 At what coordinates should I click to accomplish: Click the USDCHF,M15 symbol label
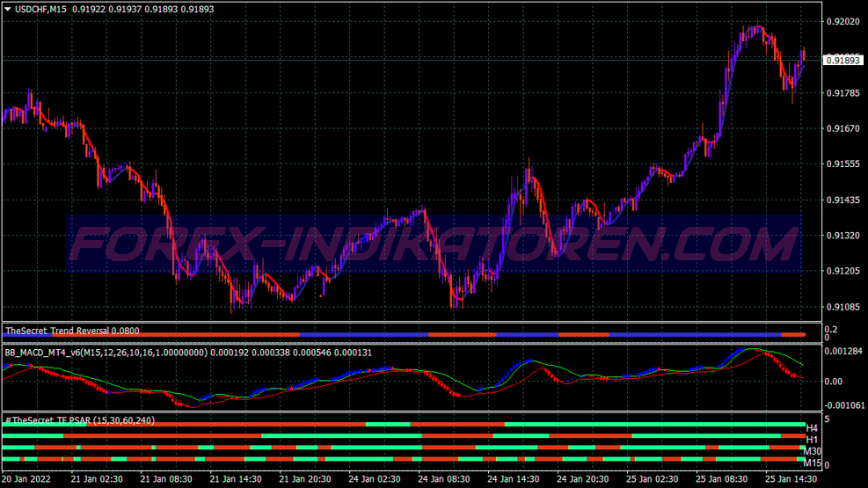(40, 9)
